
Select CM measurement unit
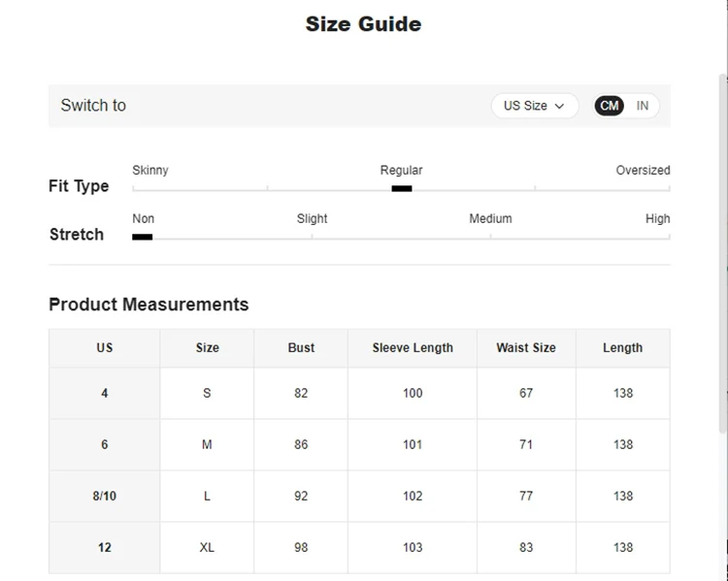coord(610,106)
